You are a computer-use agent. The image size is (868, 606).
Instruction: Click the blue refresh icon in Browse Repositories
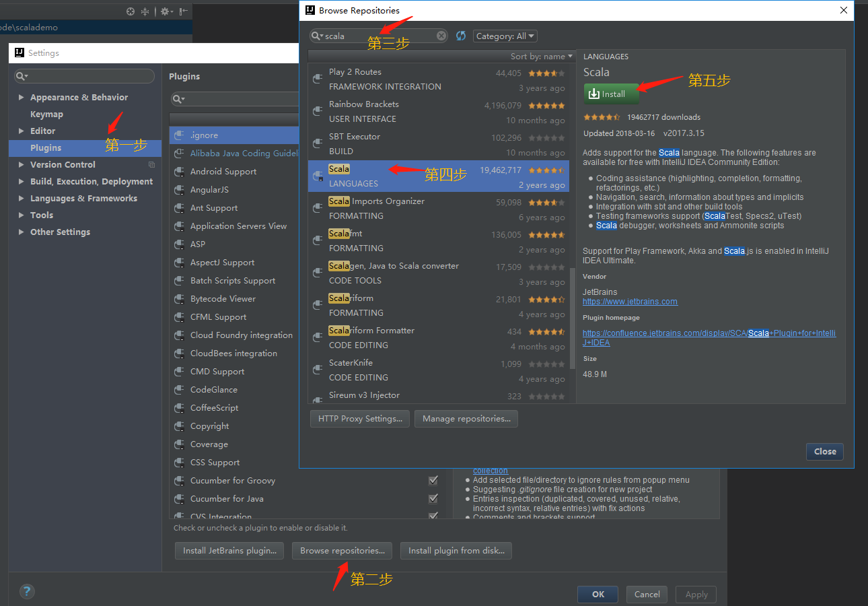click(461, 36)
